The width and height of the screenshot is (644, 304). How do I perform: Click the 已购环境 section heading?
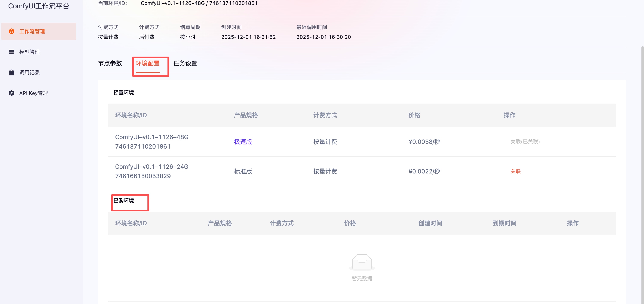124,201
